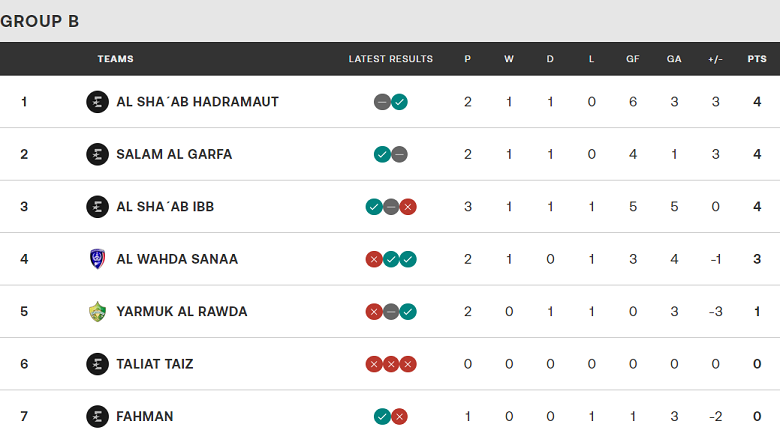Open Al Sha'ab Ibb team link
This screenshot has width=780, height=439.
click(165, 207)
